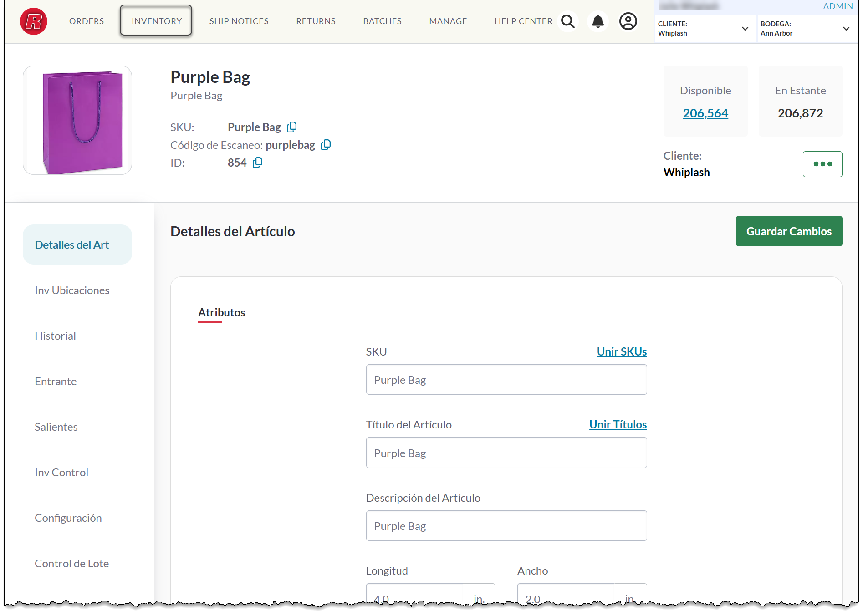
Task: Open the Historial section
Action: (x=55, y=336)
